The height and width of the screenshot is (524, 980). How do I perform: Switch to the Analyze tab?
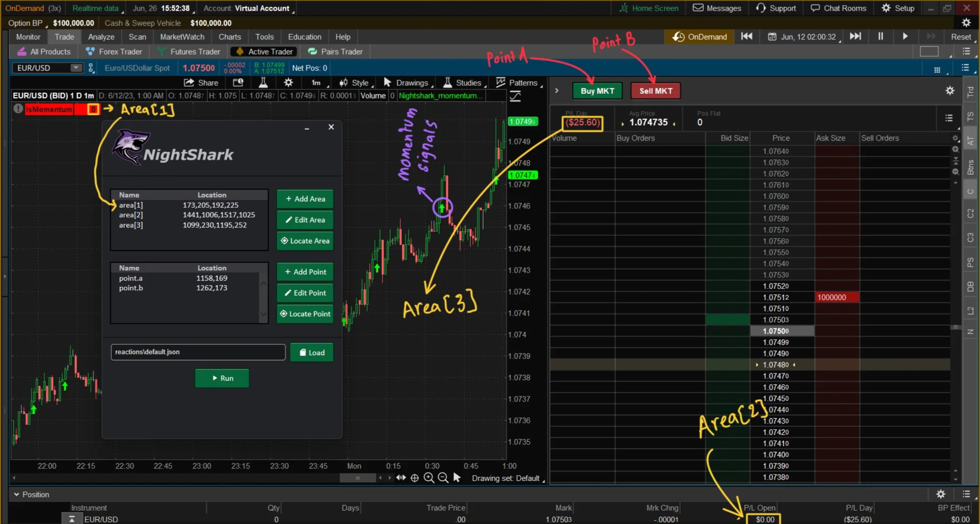pyautogui.click(x=101, y=36)
